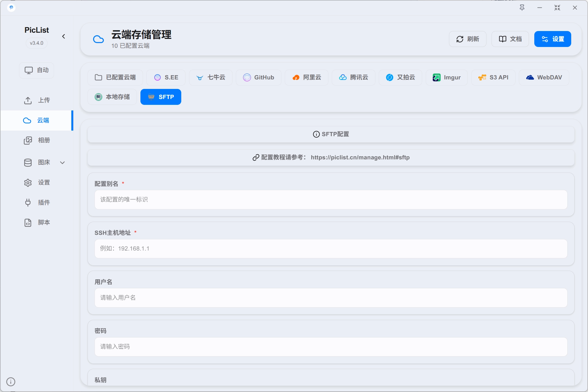The height and width of the screenshot is (392, 588).
Task: Select the Imgur storage tab
Action: (x=447, y=77)
